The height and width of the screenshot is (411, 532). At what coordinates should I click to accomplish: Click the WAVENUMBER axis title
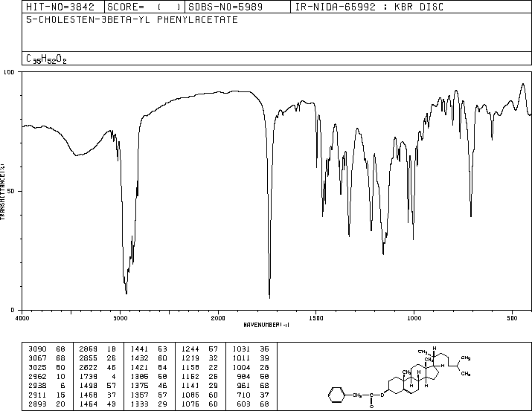(266, 325)
